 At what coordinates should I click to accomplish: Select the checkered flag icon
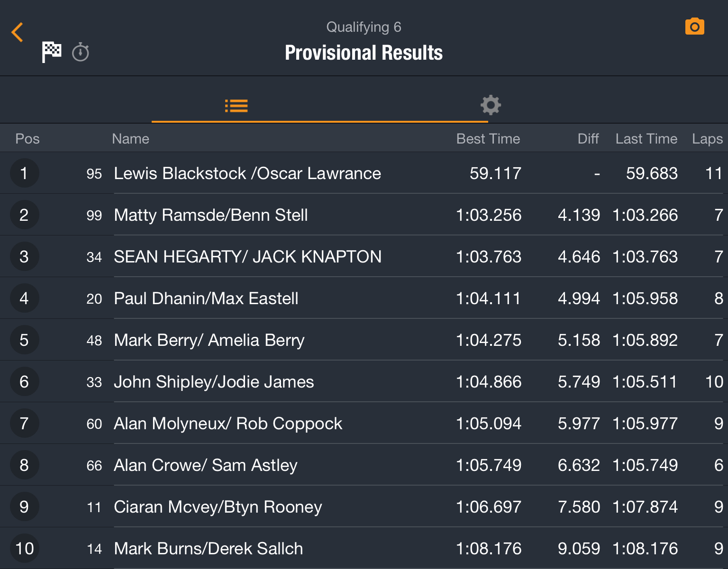coord(52,52)
